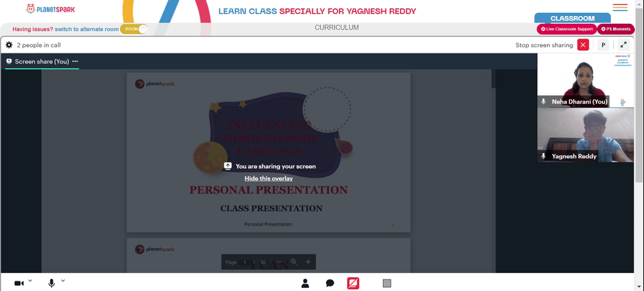Viewport: 644px width, 291px height.
Task: Open microphone options chevron
Action: click(63, 281)
